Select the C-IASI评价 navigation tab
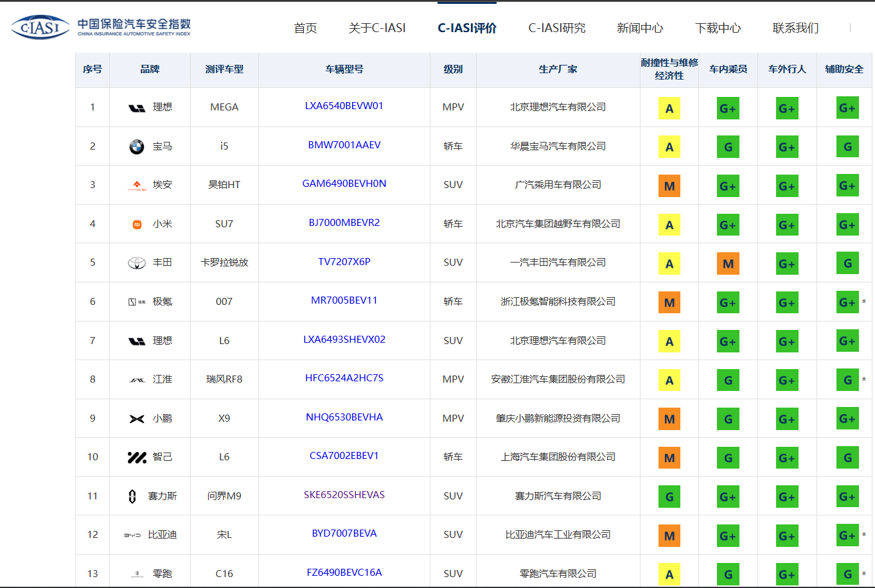 [x=467, y=28]
